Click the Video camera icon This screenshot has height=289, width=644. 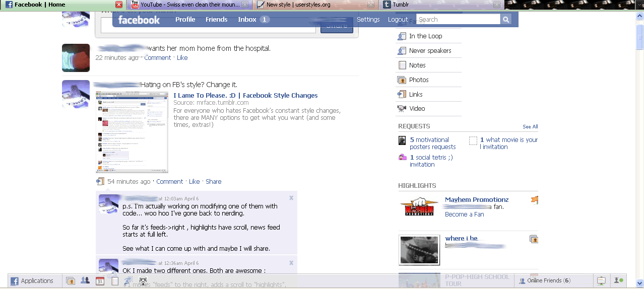pos(402,109)
